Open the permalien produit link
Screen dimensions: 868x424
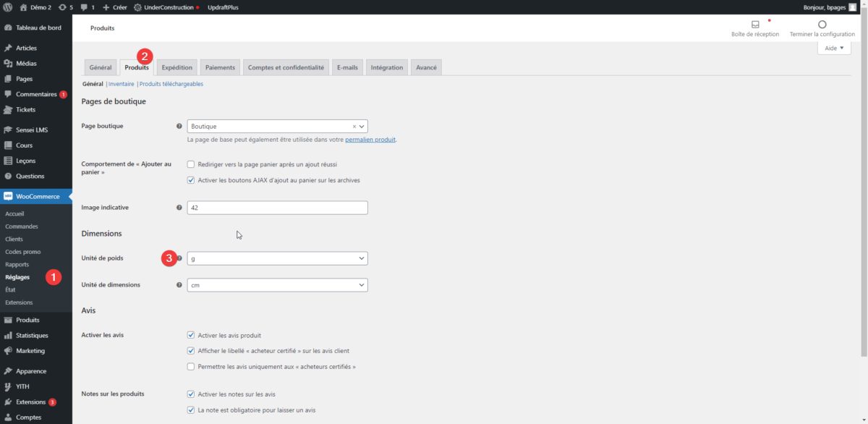click(x=370, y=140)
